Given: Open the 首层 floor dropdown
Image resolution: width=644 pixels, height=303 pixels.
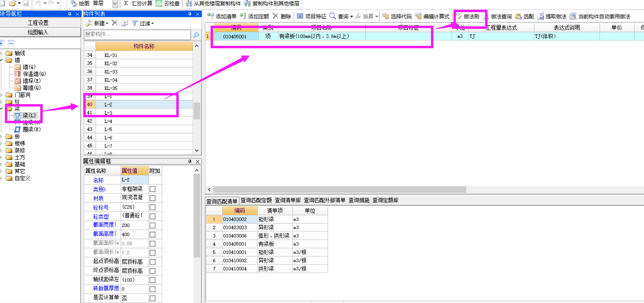Looking at the screenshot, I should [115, 3].
